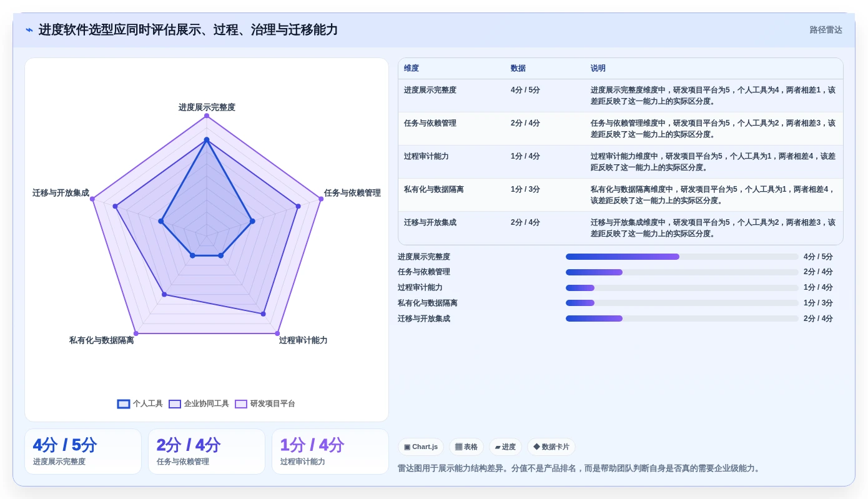Click the outermost radar point on 过程审计能力 axis

click(x=277, y=333)
